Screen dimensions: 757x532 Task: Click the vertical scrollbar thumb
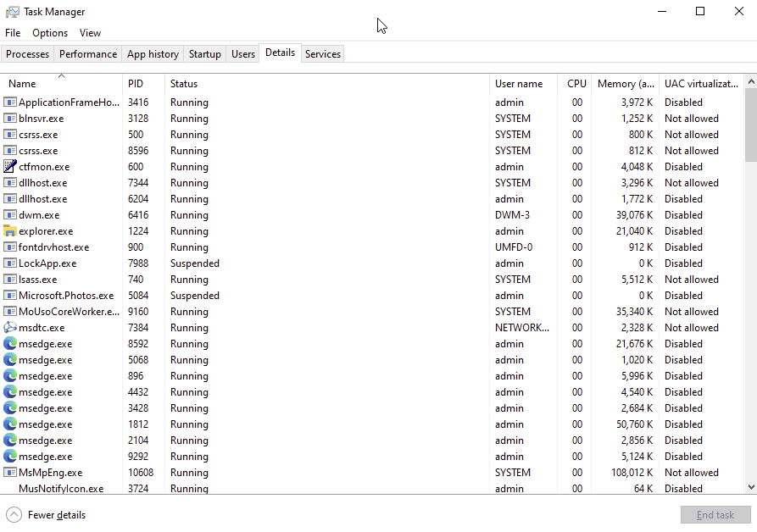[x=751, y=125]
